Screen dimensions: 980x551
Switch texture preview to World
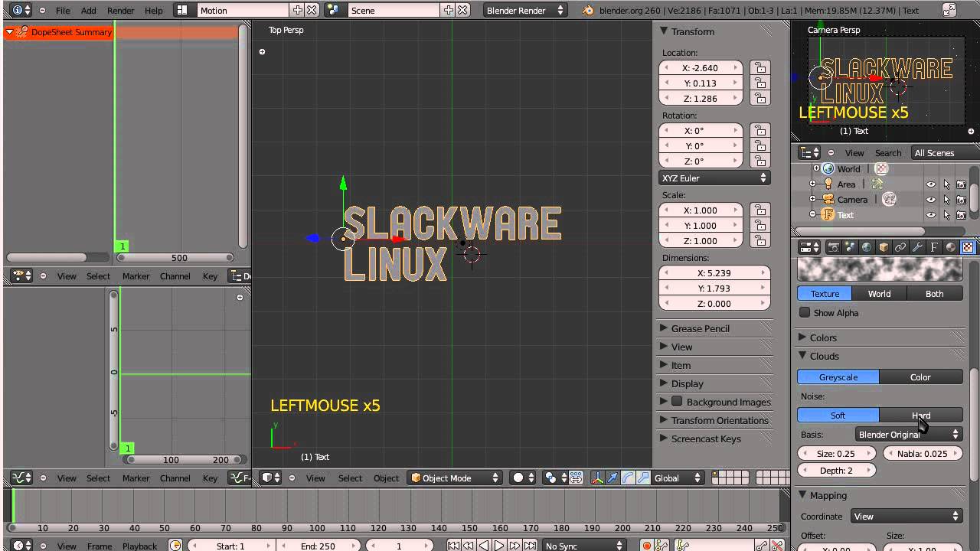tap(879, 293)
